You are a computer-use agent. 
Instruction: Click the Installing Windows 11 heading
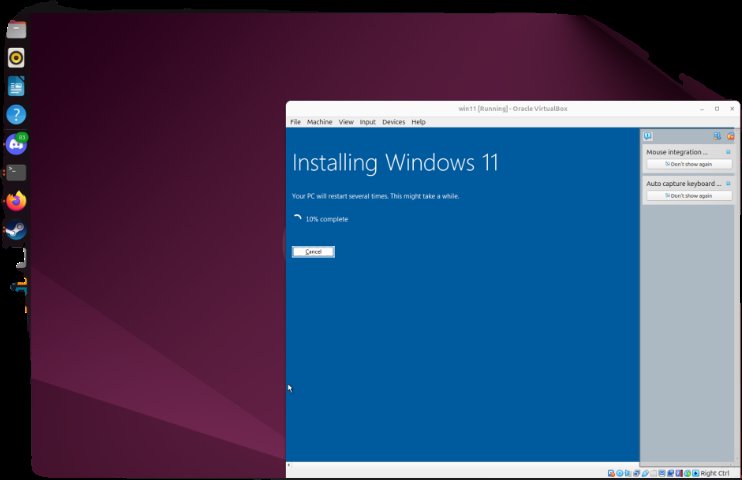tap(395, 163)
